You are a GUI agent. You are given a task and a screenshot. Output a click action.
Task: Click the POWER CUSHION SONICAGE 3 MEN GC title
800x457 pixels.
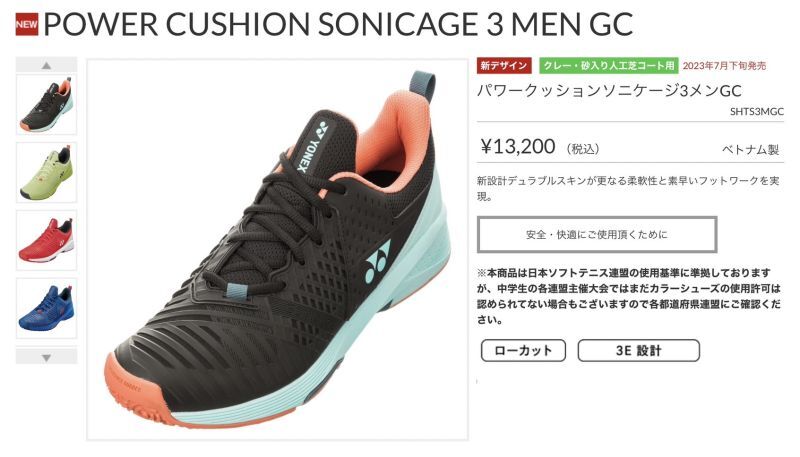coord(338,24)
